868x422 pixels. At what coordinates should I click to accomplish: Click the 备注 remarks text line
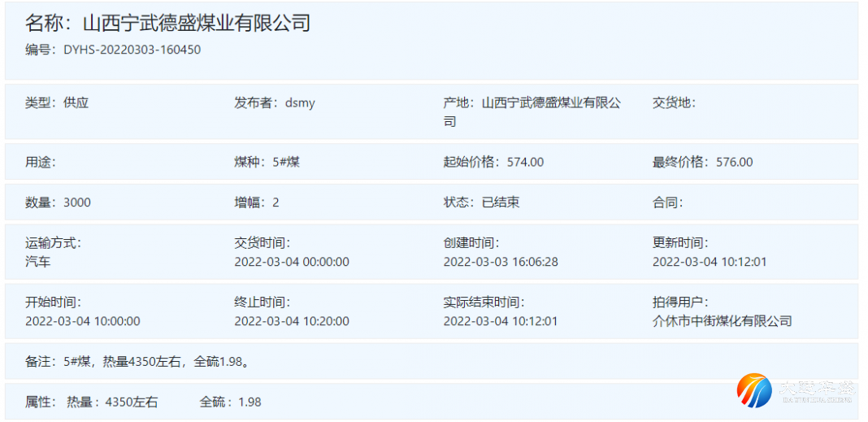click(138, 362)
